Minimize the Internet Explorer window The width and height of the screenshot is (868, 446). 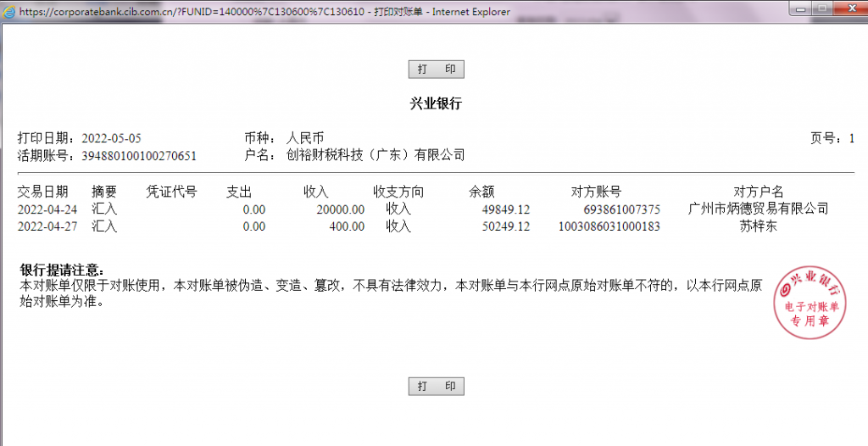800,8
